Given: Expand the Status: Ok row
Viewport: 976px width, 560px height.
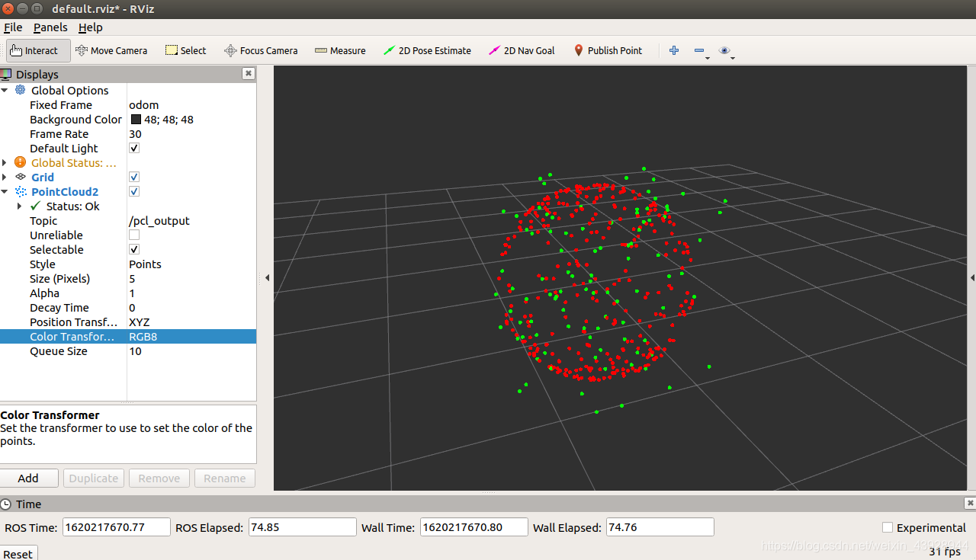Looking at the screenshot, I should 20,206.
